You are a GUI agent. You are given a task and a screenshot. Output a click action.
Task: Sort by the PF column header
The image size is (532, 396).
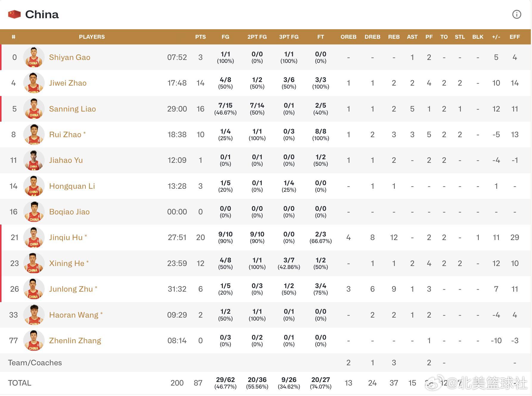click(429, 37)
